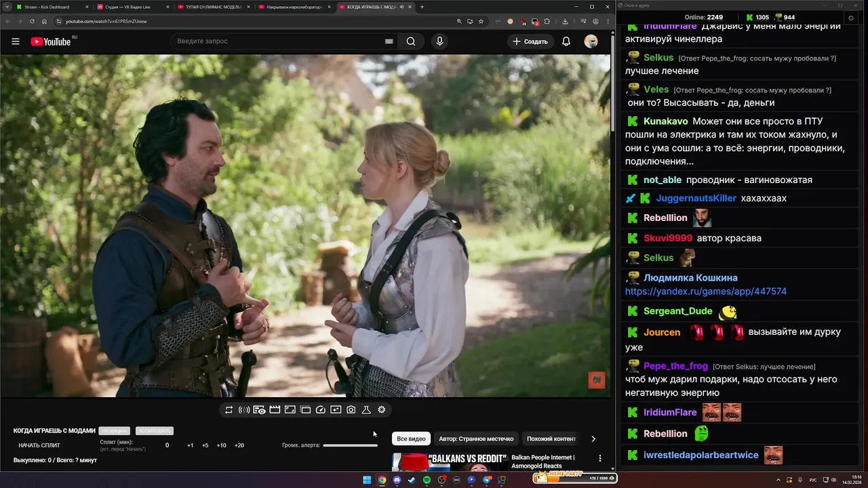Open chat window settings gear icon
The height and width of the screenshot is (488, 868).
[851, 18]
